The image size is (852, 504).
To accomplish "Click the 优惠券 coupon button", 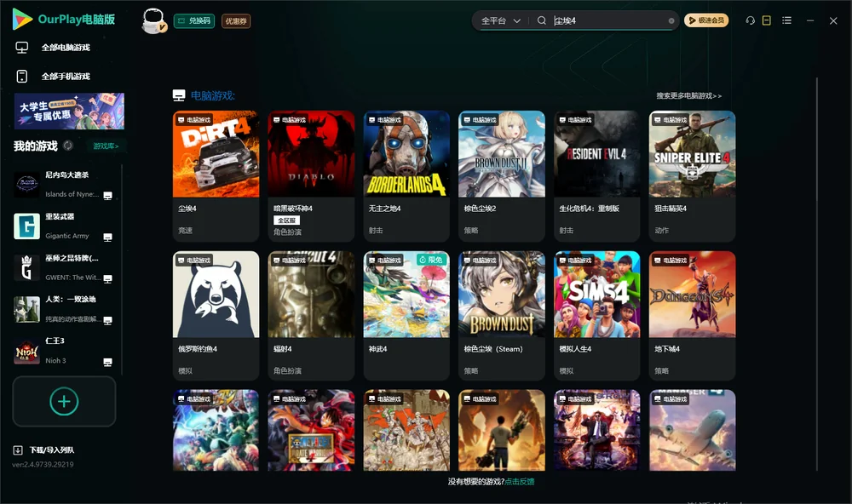I will pos(236,21).
